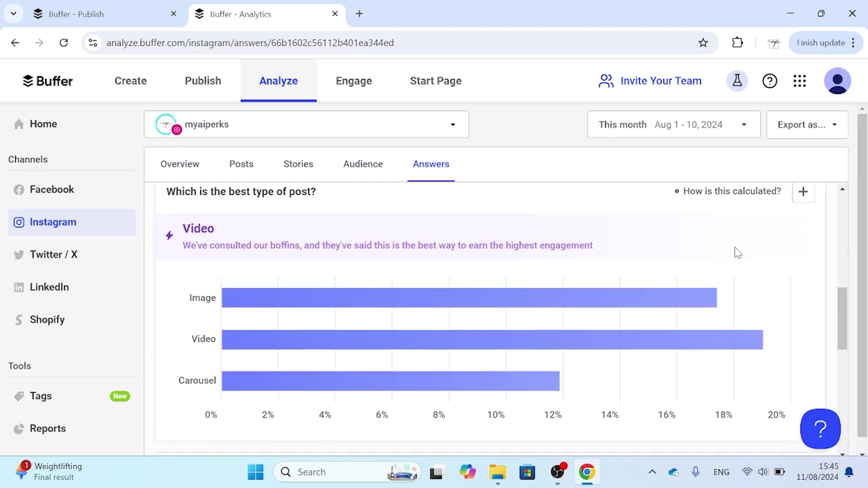This screenshot has height=488, width=868.
Task: Click the LinkedIn channel icon
Action: (x=19, y=287)
